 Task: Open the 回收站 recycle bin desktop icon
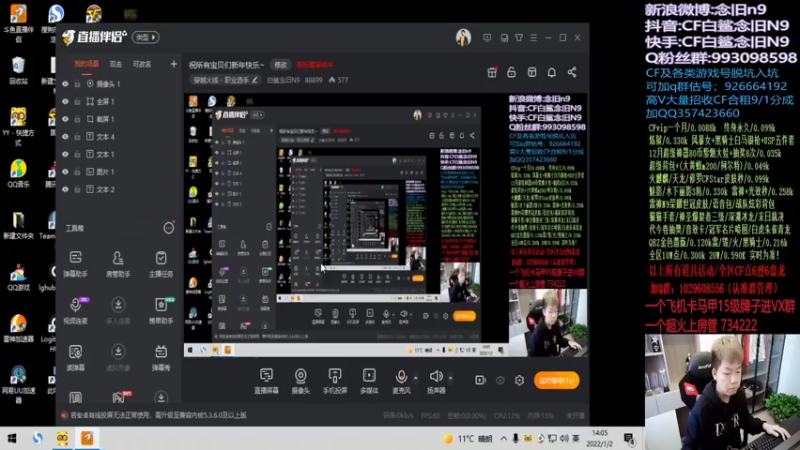(18, 70)
